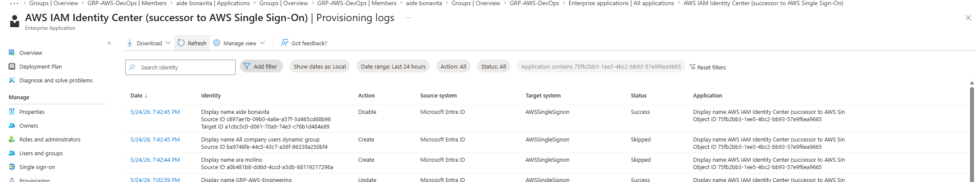Open Enterprise applications | All applications breadcrumb
980x182 pixels.
click(621, 3)
